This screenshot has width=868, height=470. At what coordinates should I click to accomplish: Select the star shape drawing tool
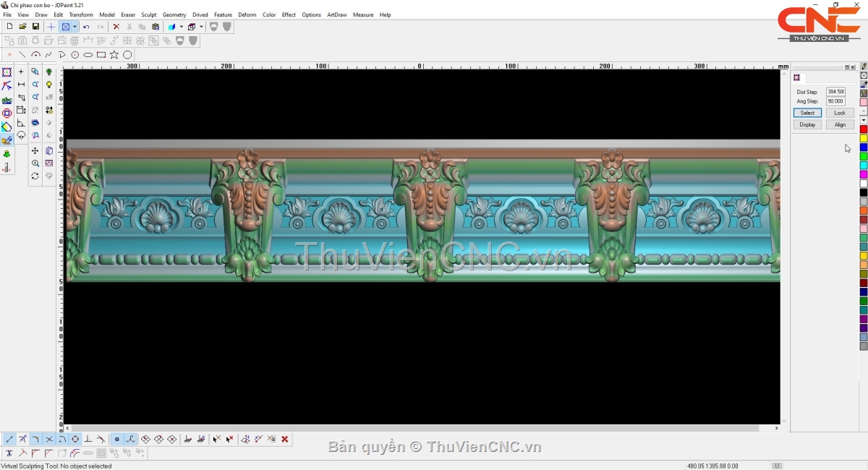[114, 55]
